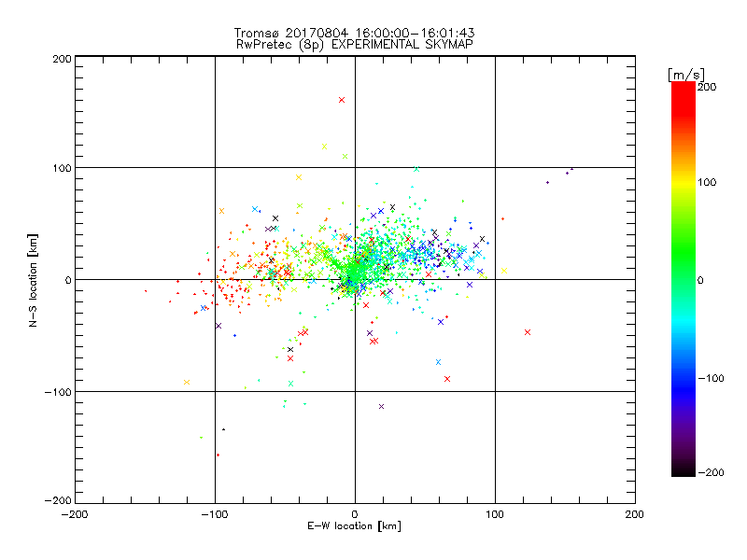This screenshot has width=747, height=560.
Task: Click the isolated red X marker near 160 km north
Action: (342, 100)
